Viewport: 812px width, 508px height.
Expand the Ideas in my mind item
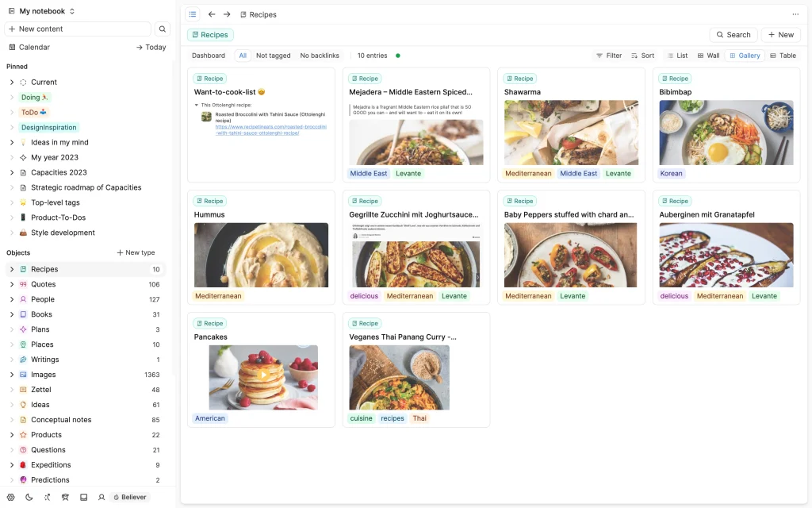tap(12, 143)
